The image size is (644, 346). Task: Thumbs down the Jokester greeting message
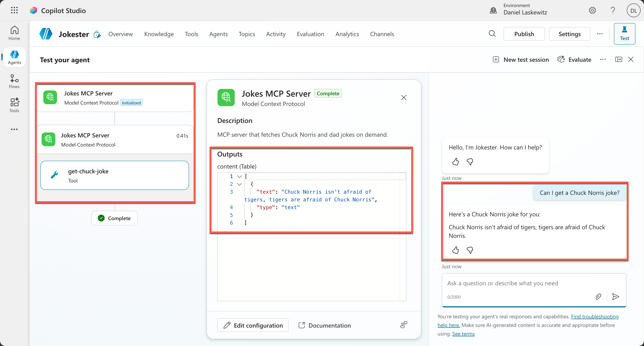click(470, 162)
